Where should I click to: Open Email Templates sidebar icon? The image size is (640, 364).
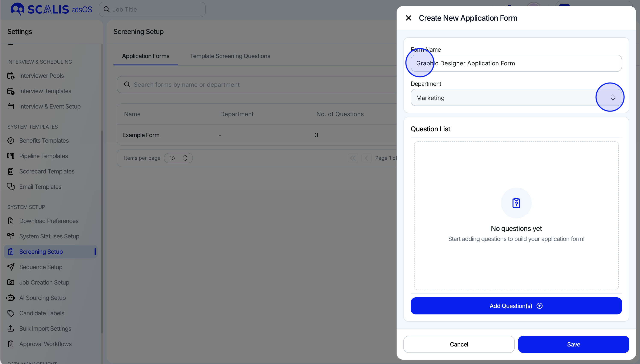point(10,187)
